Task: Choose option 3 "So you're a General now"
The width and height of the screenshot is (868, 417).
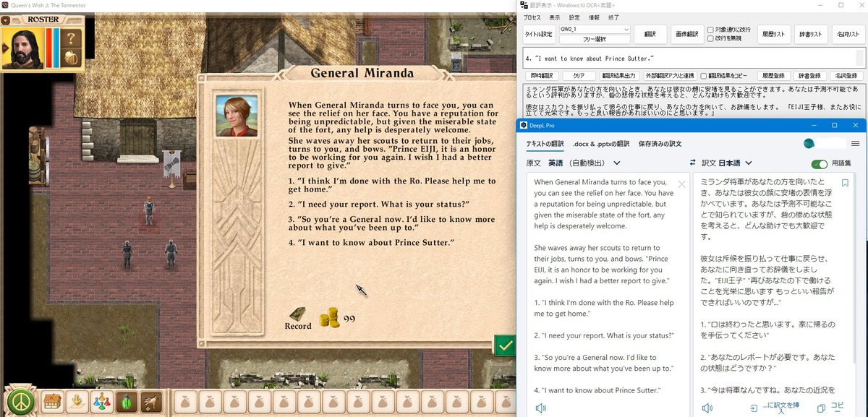Action: pyautogui.click(x=391, y=223)
